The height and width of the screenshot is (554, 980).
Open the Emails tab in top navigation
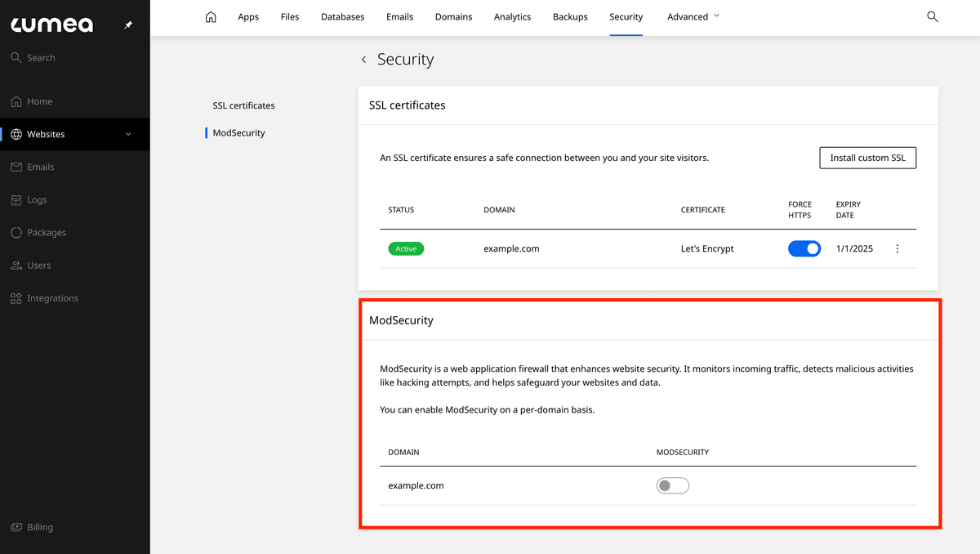[400, 16]
